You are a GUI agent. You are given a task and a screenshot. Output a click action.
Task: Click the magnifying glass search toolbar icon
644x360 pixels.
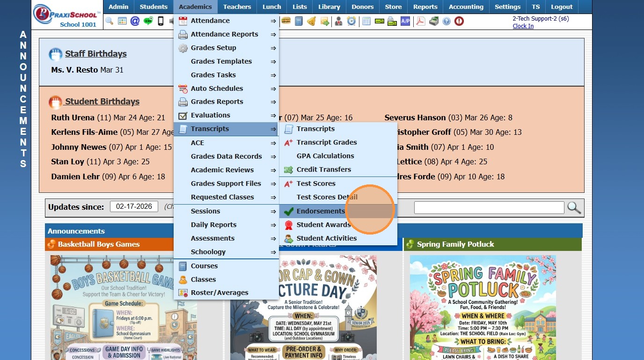coord(109,21)
